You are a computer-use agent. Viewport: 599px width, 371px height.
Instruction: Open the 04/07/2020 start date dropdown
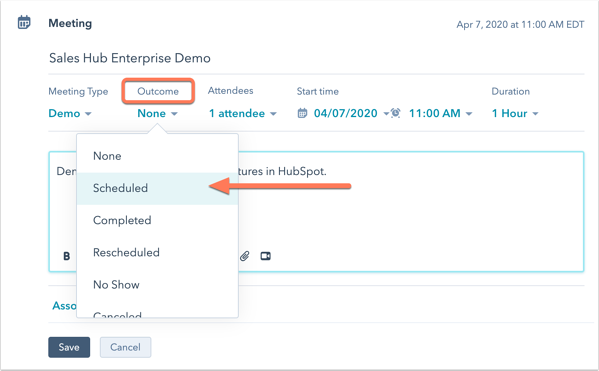point(351,113)
